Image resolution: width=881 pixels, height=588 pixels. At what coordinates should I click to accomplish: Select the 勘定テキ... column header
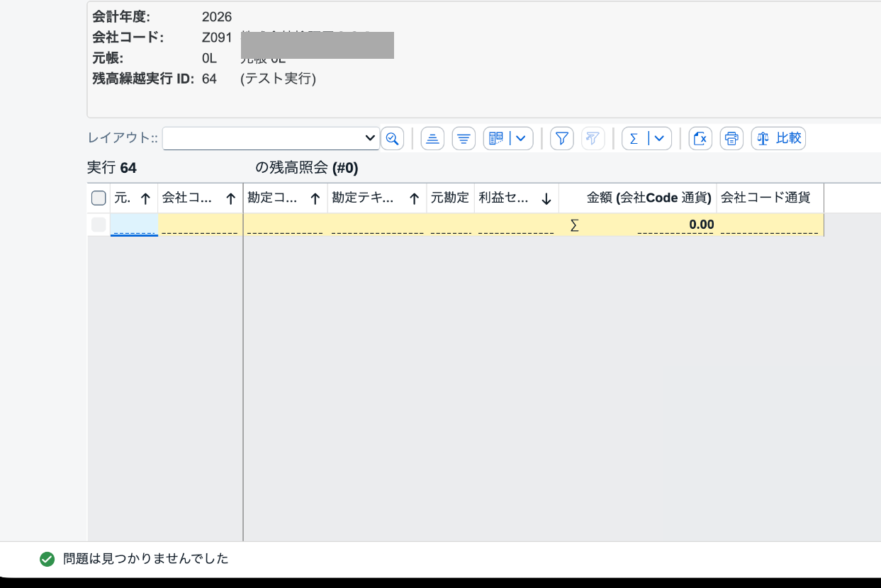(x=377, y=198)
